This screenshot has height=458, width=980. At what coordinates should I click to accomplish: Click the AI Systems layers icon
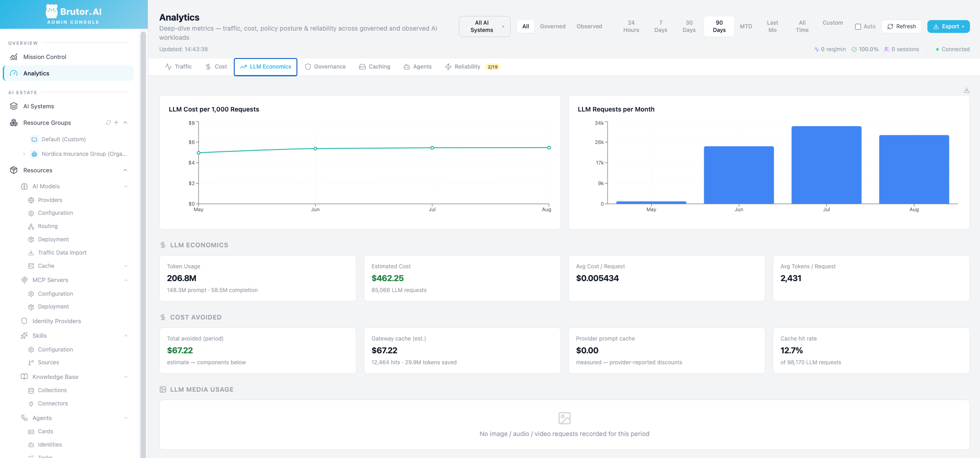pyautogui.click(x=14, y=106)
